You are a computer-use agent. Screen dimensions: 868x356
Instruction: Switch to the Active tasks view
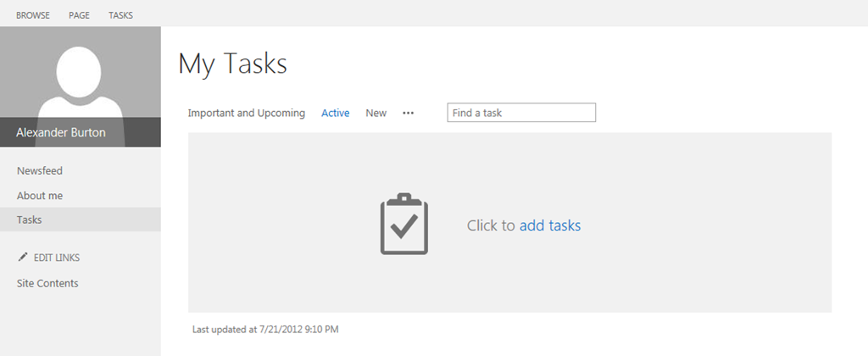336,113
